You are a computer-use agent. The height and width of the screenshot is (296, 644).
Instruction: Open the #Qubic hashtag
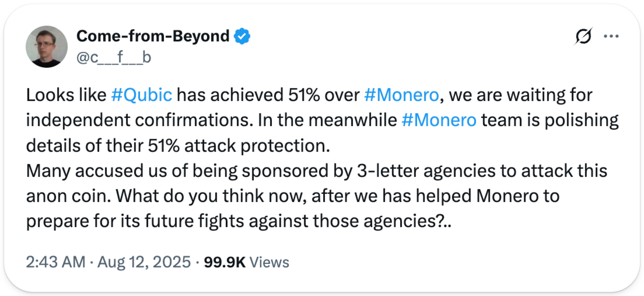[x=142, y=95]
